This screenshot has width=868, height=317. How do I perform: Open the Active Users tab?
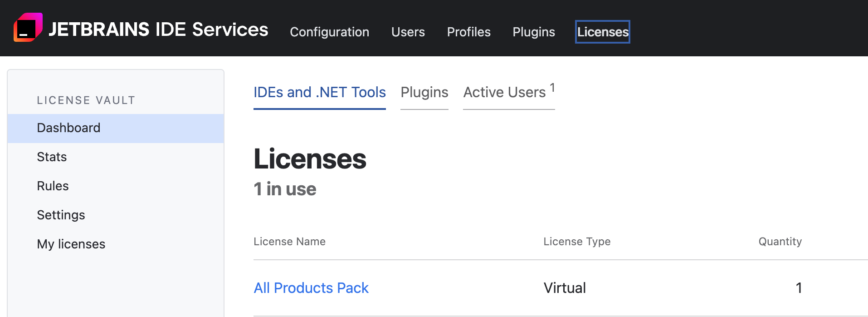tap(509, 93)
